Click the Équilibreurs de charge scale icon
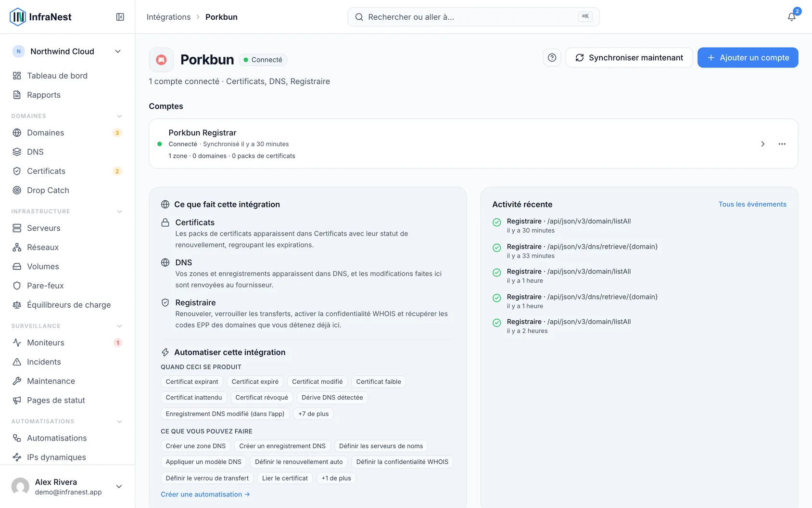The image size is (812, 508). tap(17, 305)
